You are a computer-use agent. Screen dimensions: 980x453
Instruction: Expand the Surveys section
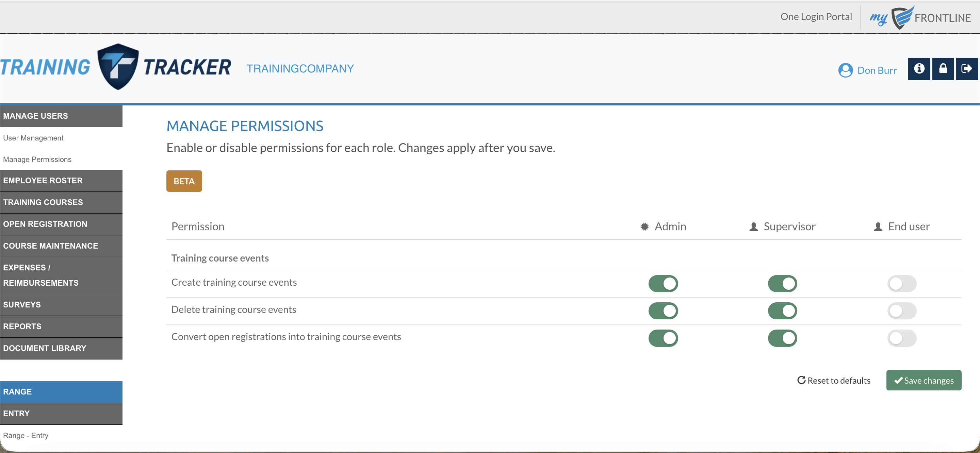(61, 305)
